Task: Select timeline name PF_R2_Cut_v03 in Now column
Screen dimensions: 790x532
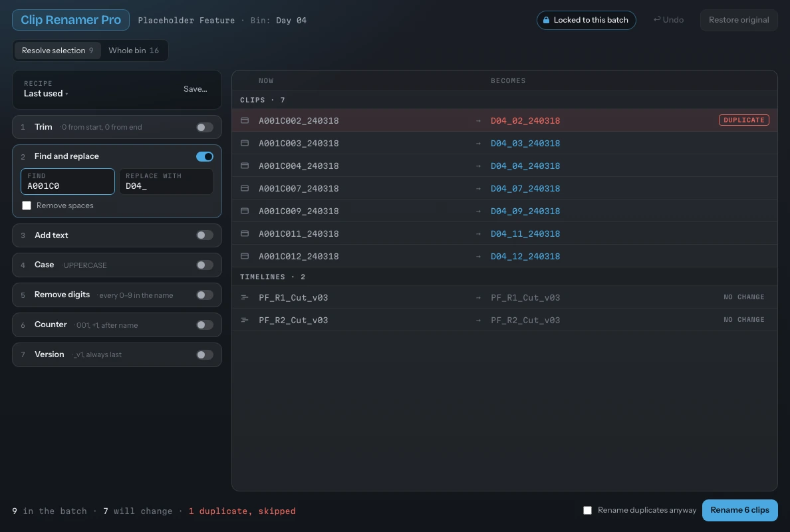Action: pyautogui.click(x=293, y=320)
